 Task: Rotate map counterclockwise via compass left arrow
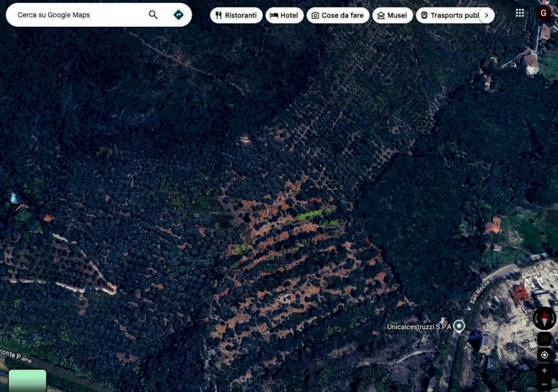(x=536, y=318)
